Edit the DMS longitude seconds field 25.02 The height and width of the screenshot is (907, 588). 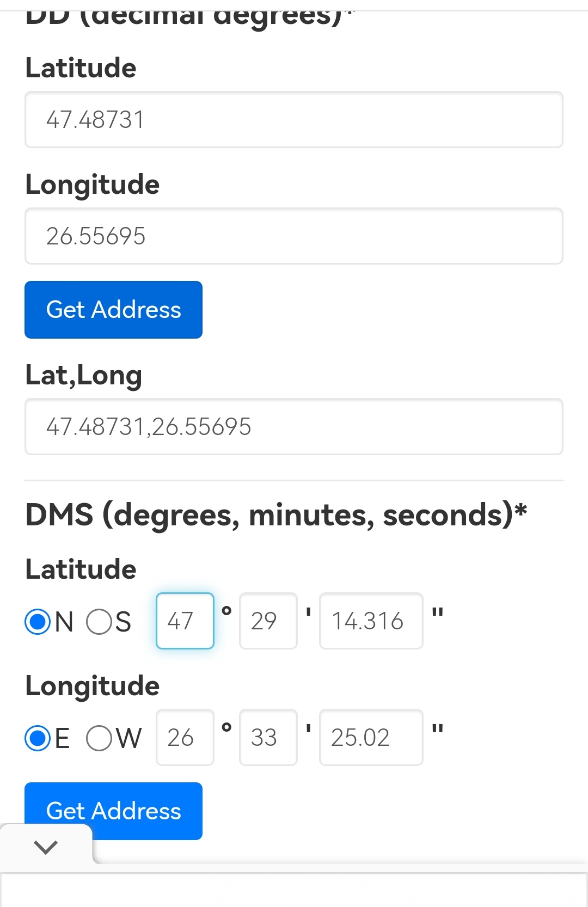pos(371,738)
